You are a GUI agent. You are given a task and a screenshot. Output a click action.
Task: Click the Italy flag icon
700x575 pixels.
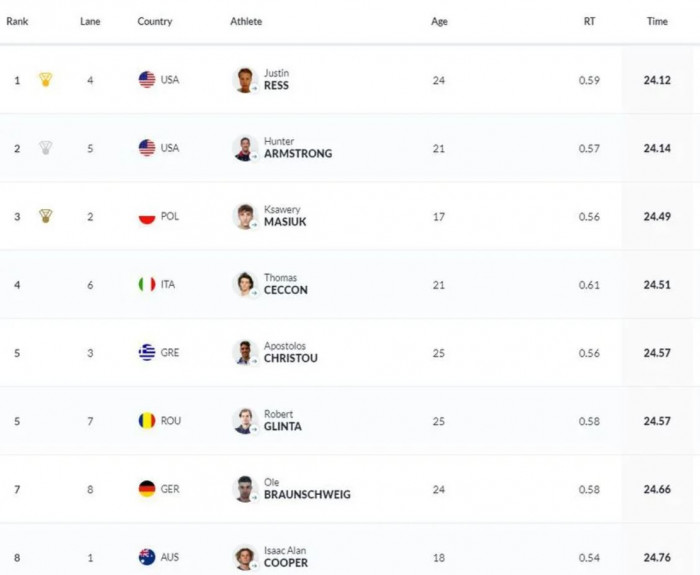coord(147,284)
